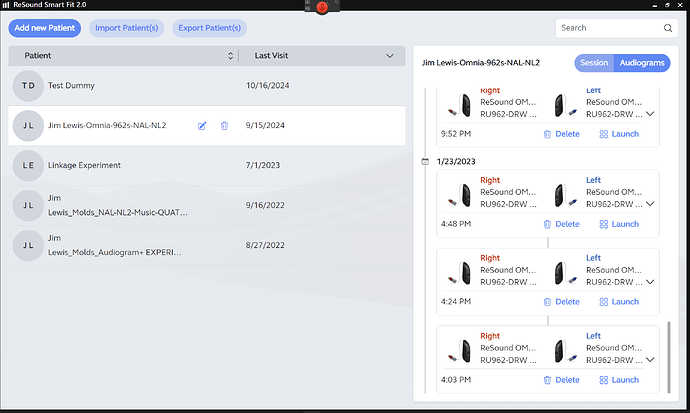The height and width of the screenshot is (413, 690).
Task: Expand the 9:52 PM session card details
Action: [650, 114]
